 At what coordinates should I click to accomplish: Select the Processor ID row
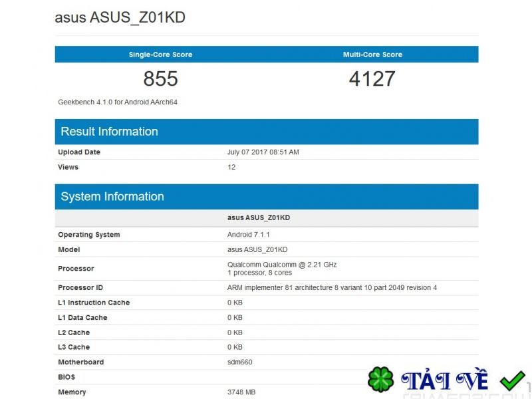coord(266,287)
